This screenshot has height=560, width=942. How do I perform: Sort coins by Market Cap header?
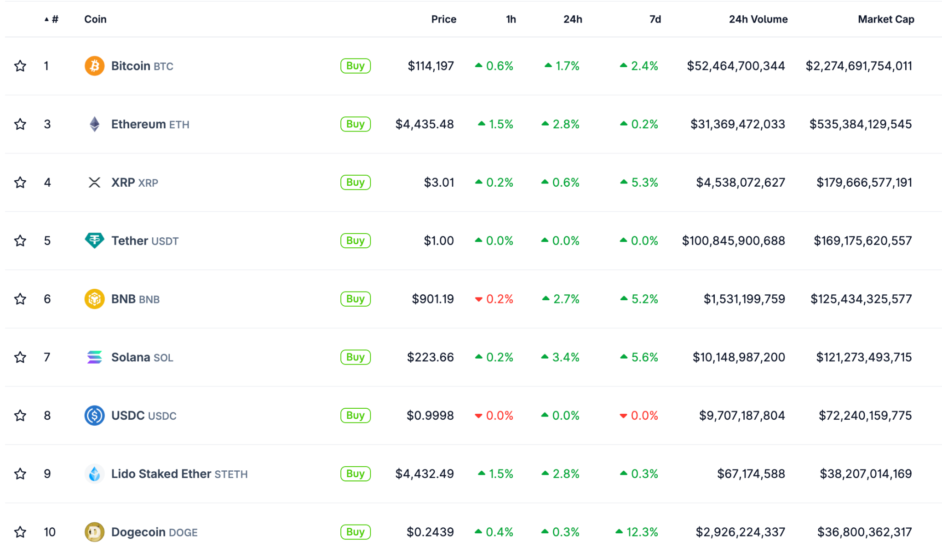[x=885, y=19]
